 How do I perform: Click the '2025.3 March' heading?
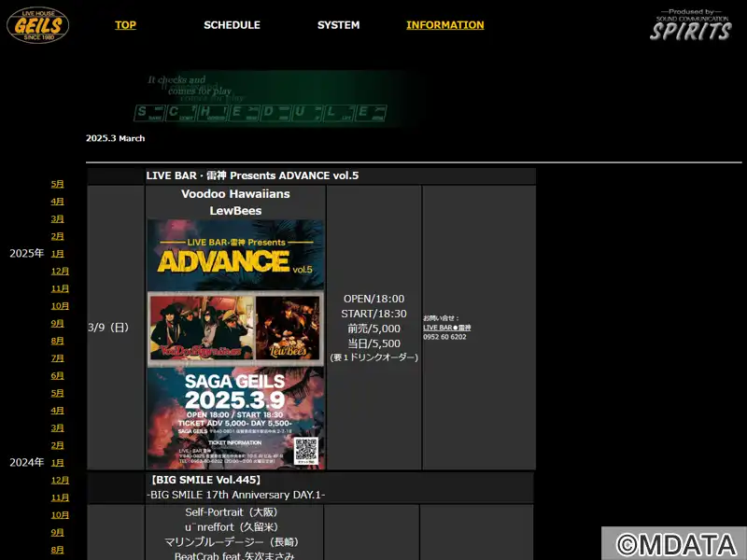click(x=115, y=138)
